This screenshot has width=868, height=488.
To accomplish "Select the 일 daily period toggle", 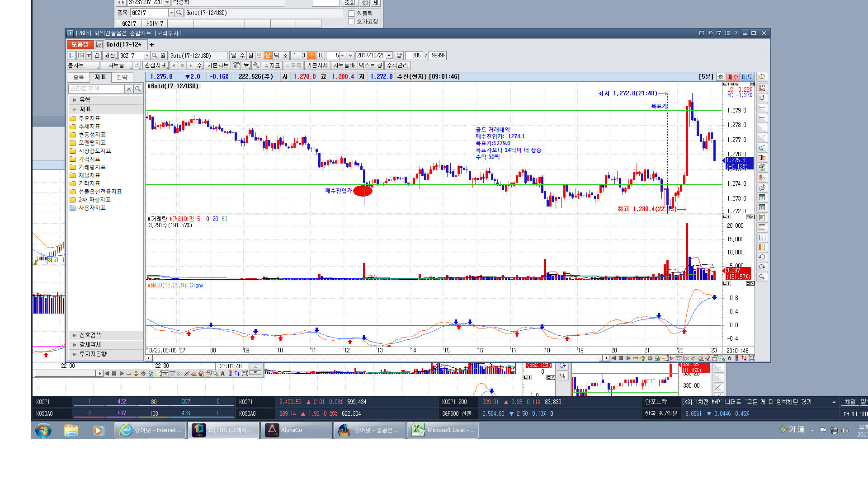I will tap(234, 56).
